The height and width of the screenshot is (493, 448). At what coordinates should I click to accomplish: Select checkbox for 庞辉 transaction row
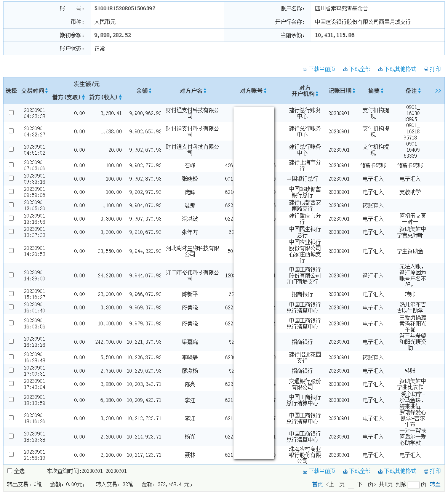pos(11,192)
